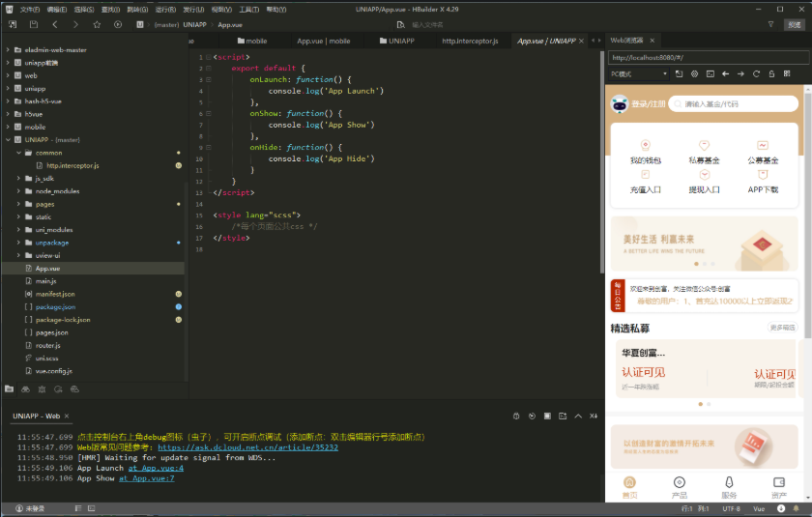Close the Web浏览器 tab
This screenshot has width=812, height=517.
tap(652, 41)
